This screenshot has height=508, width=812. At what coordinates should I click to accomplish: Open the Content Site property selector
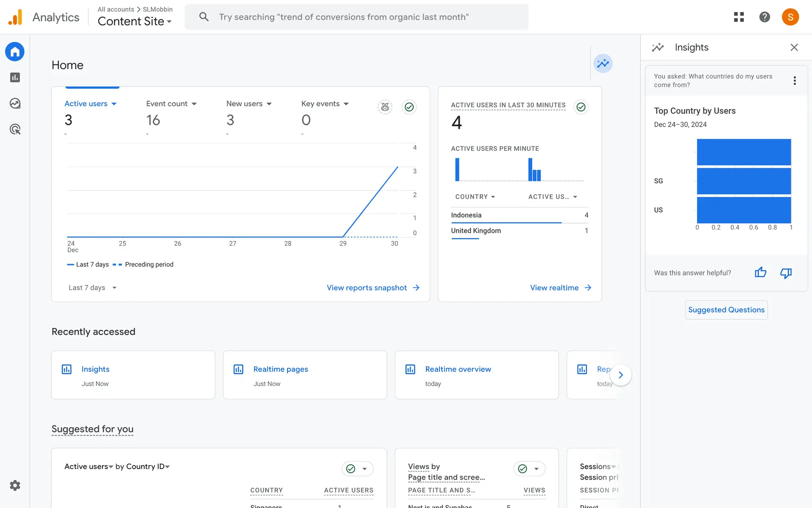134,21
